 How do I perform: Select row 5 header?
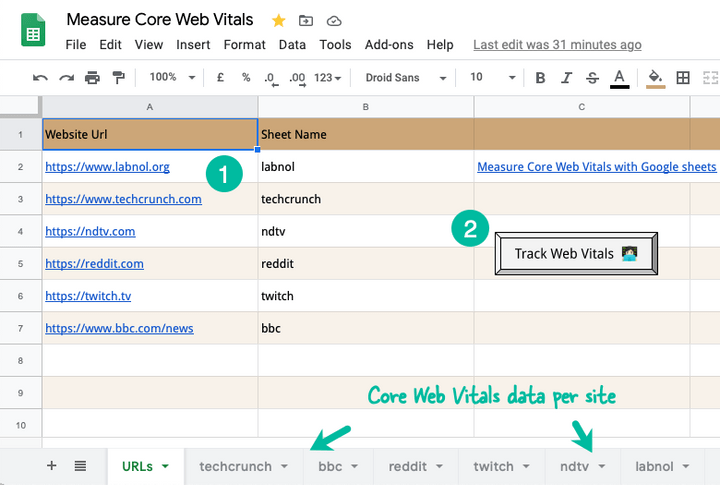click(21, 264)
